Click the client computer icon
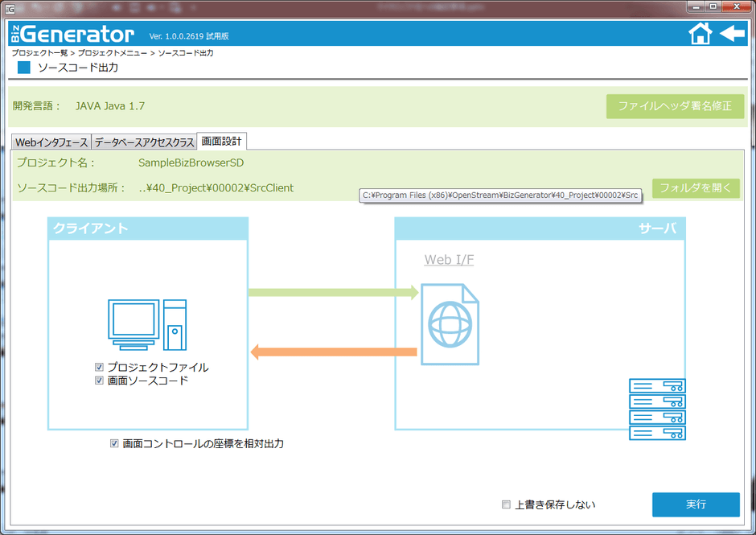 (x=147, y=324)
